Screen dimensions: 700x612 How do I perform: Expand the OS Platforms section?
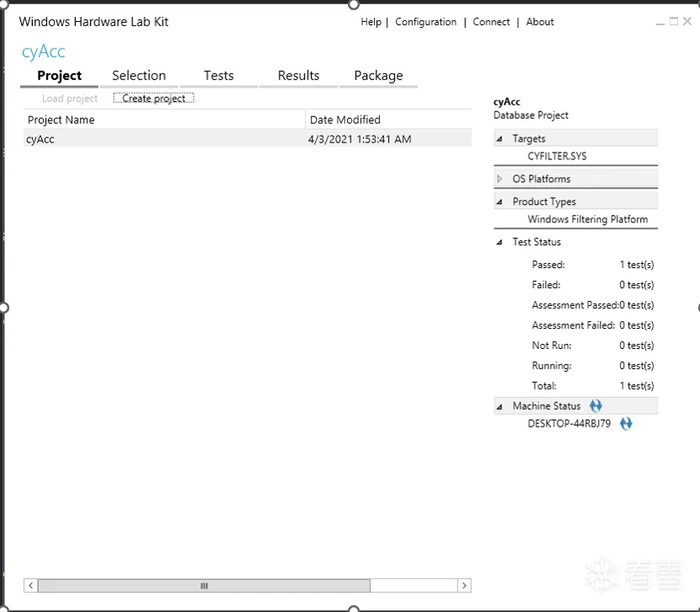pyautogui.click(x=500, y=179)
